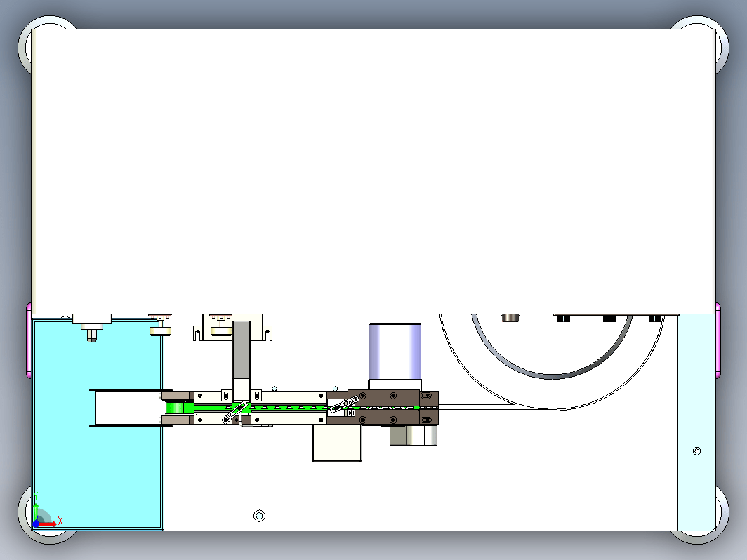The width and height of the screenshot is (747, 560).
Task: Select the pink handle on the left edge
Action: coord(29,340)
